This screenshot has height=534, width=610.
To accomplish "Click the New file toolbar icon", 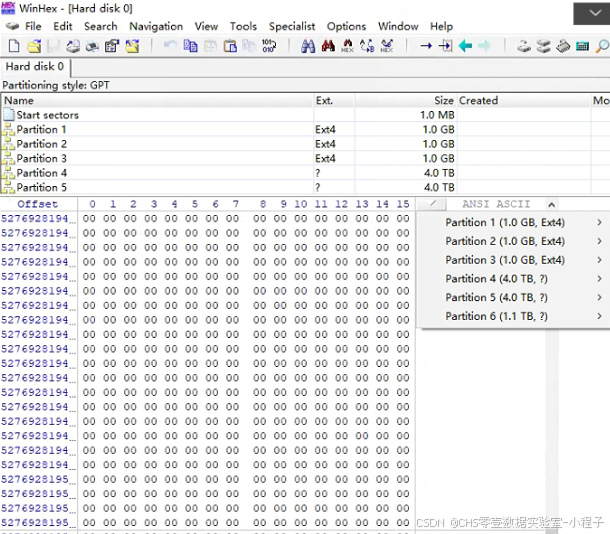I will 14,46.
